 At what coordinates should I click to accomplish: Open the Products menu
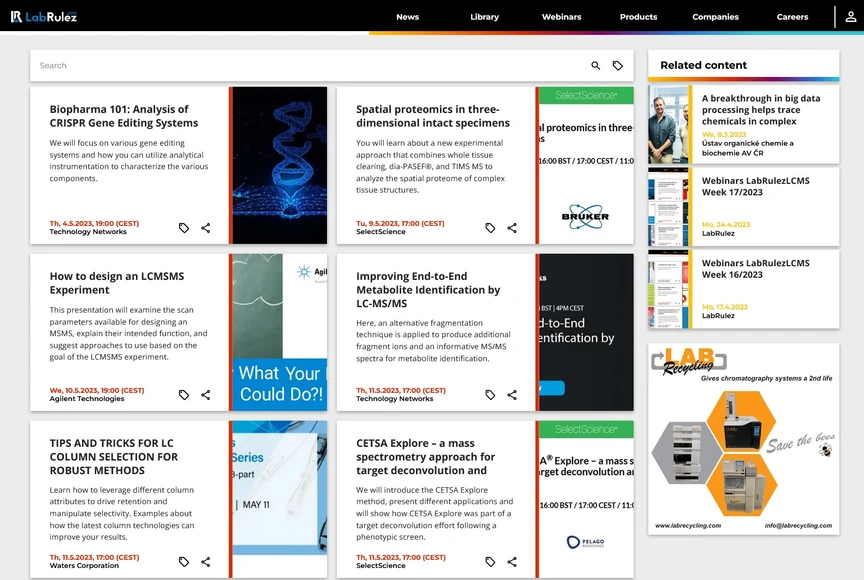point(639,17)
